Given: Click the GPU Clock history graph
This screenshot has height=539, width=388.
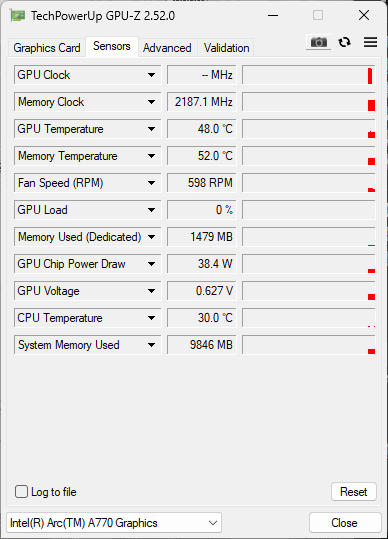Looking at the screenshot, I should [309, 75].
